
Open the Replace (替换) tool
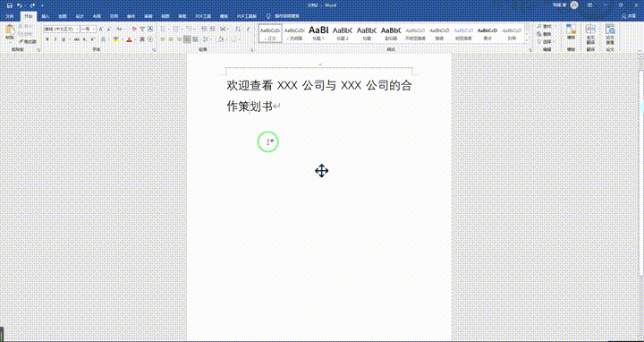544,34
